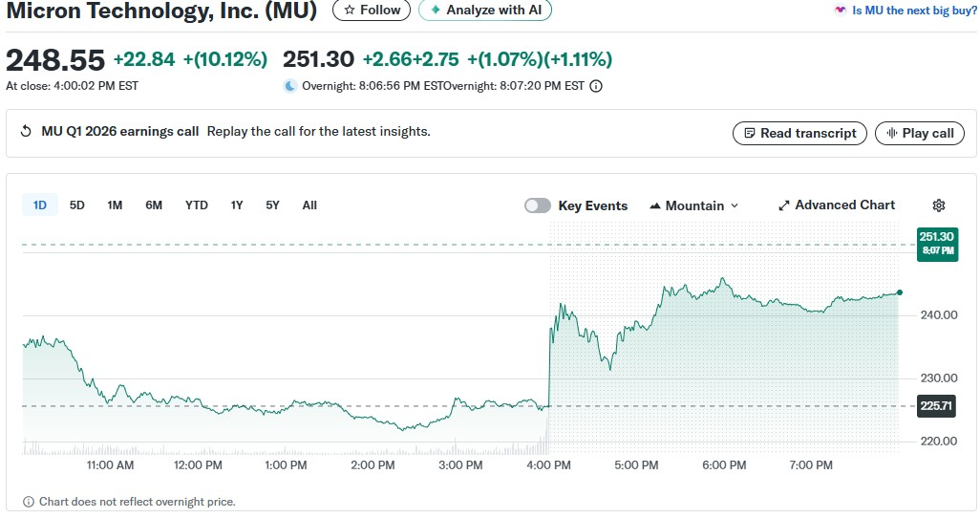Open 'Is MU the next big buy?' link
The height and width of the screenshot is (518, 980).
tap(914, 11)
